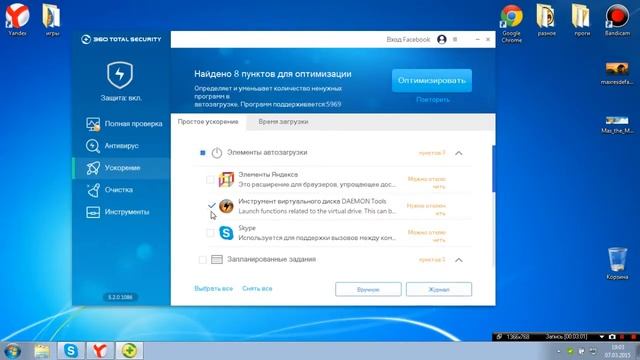Click the list's vertical scrollbar thumb
Screen dimensions: 640x360
coord(493,169)
